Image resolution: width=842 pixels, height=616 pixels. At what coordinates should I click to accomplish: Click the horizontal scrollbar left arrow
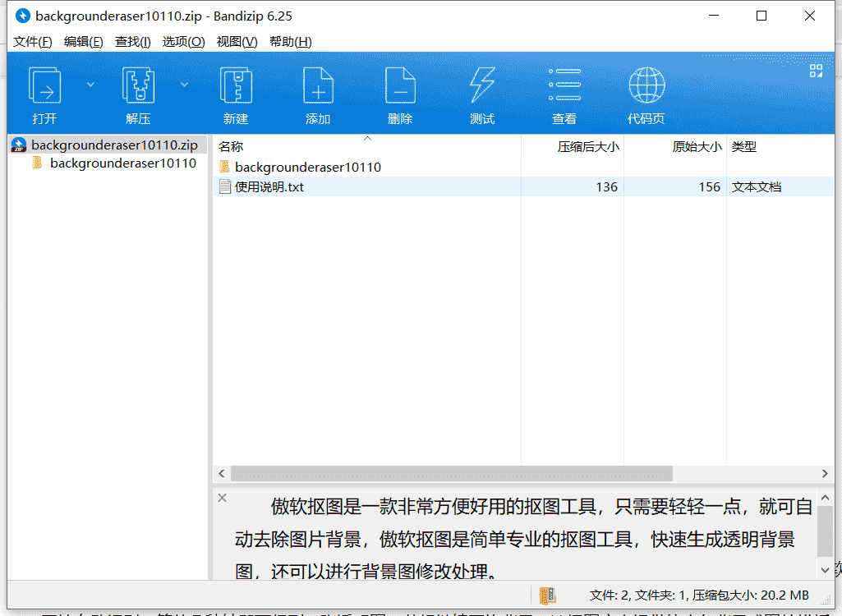coord(222,473)
